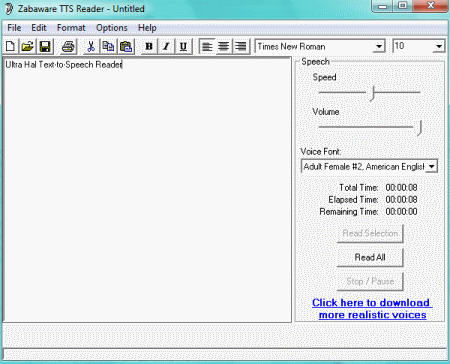The width and height of the screenshot is (450, 364).
Task: Toggle underline formatting
Action: [183, 47]
